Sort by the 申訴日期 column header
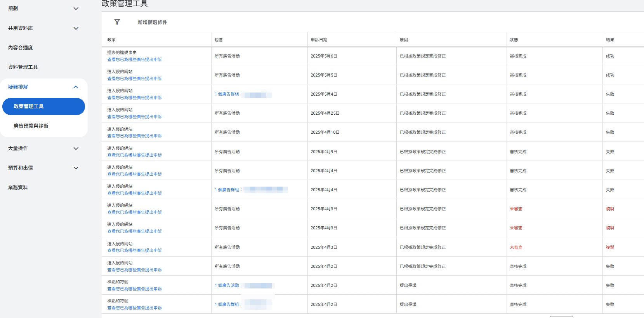The width and height of the screenshot is (644, 318). (x=319, y=40)
